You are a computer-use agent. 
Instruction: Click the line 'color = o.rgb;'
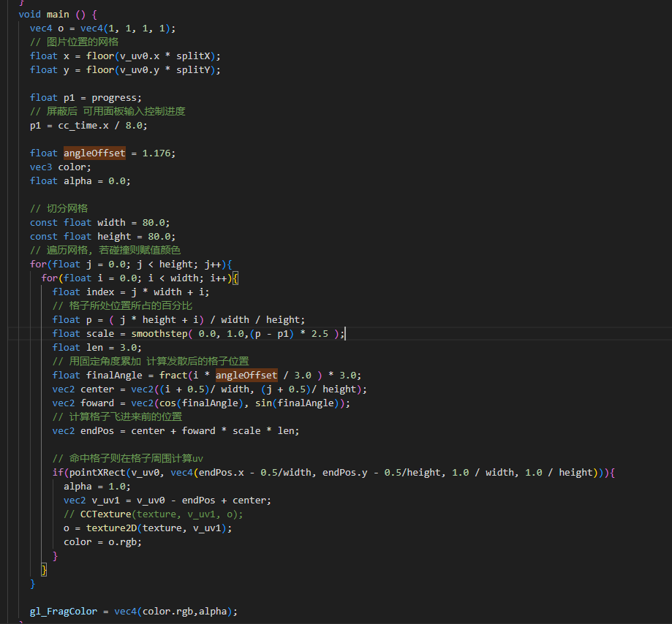[103, 541]
